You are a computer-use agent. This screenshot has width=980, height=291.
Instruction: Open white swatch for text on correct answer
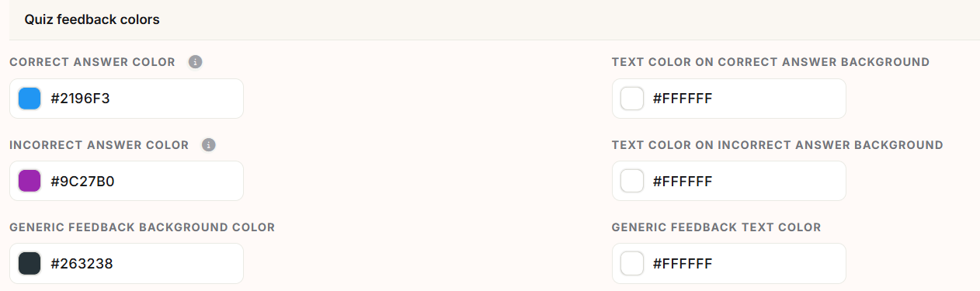632,99
